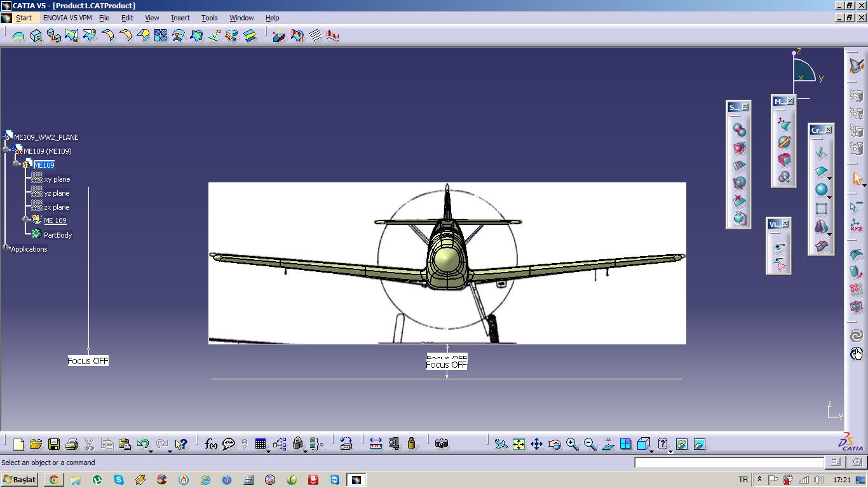Click the Print icon

[71, 444]
